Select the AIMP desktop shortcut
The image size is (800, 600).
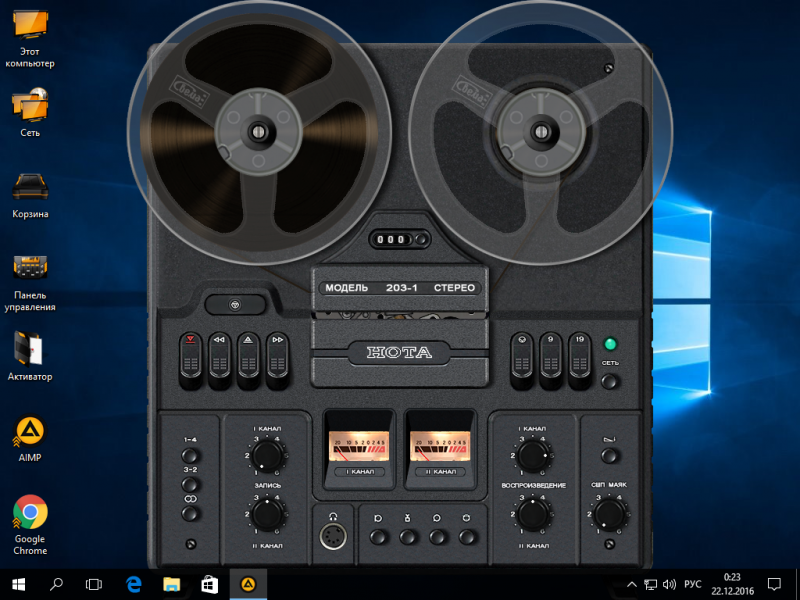tap(30, 439)
